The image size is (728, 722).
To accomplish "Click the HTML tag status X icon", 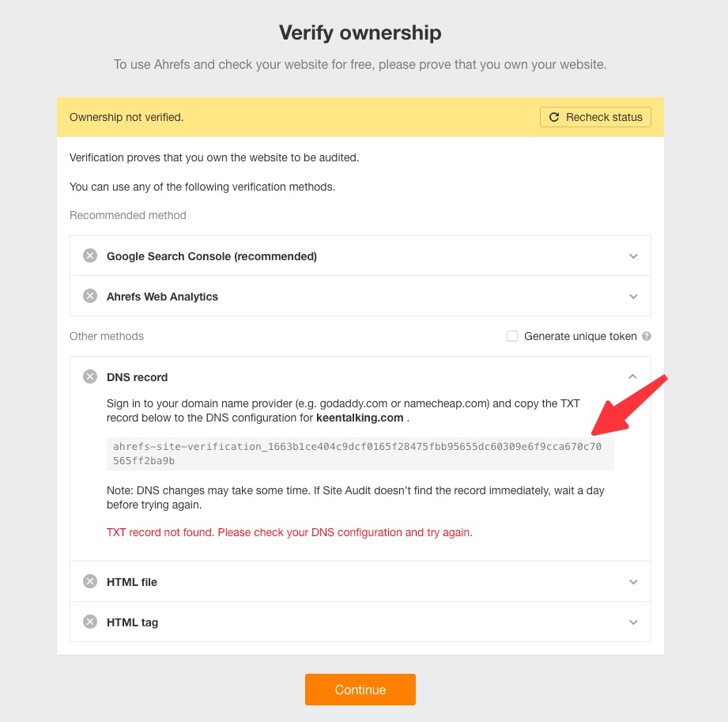I will [90, 622].
